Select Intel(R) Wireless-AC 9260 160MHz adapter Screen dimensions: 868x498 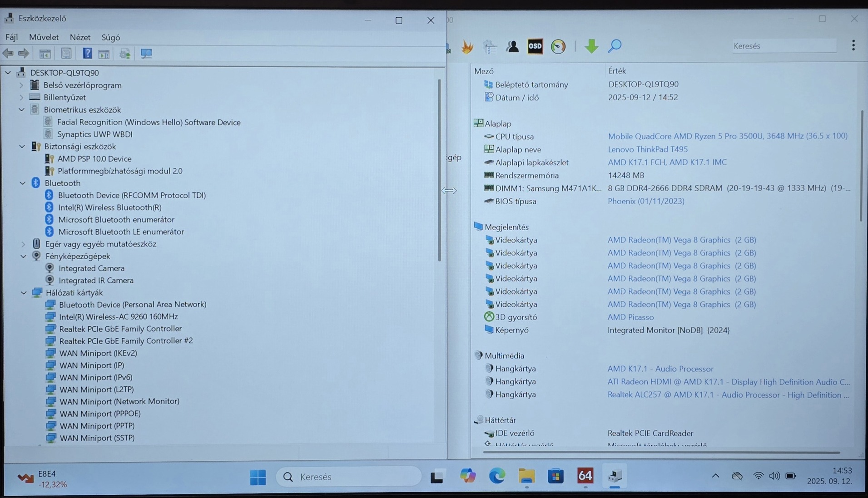119,317
